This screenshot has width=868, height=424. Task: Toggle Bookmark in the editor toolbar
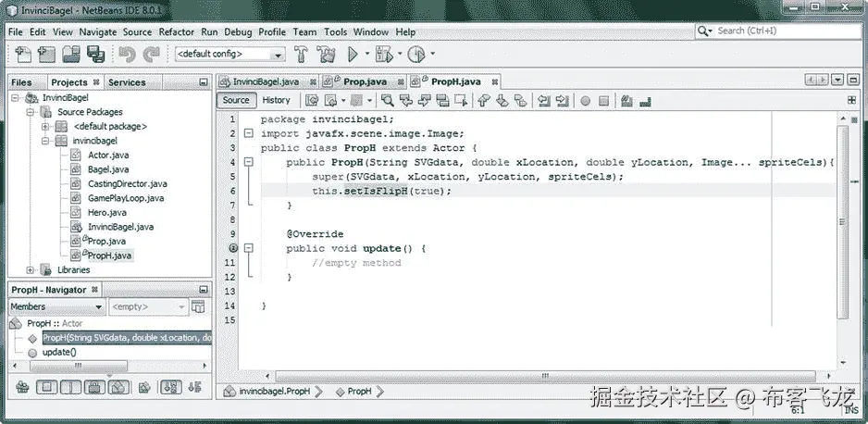coord(520,100)
